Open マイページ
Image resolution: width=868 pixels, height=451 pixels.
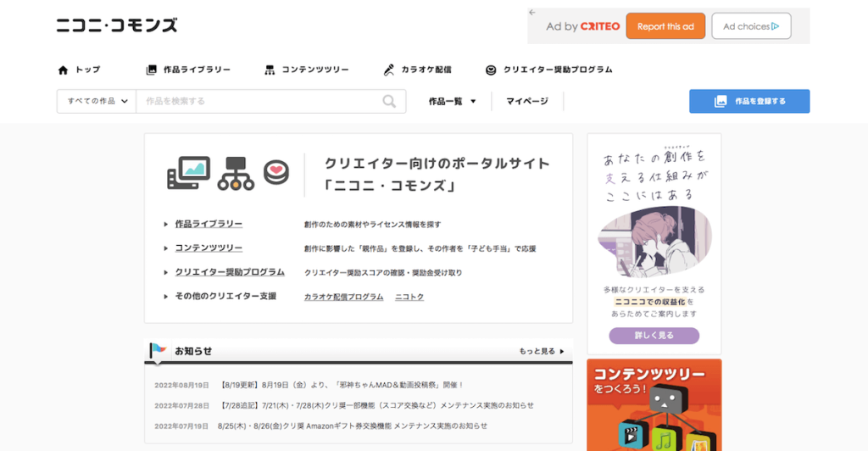[527, 101]
